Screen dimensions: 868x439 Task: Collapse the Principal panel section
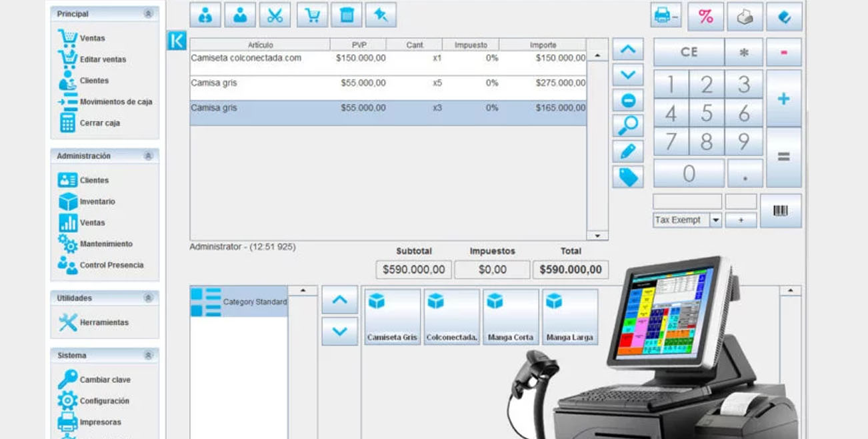[148, 14]
